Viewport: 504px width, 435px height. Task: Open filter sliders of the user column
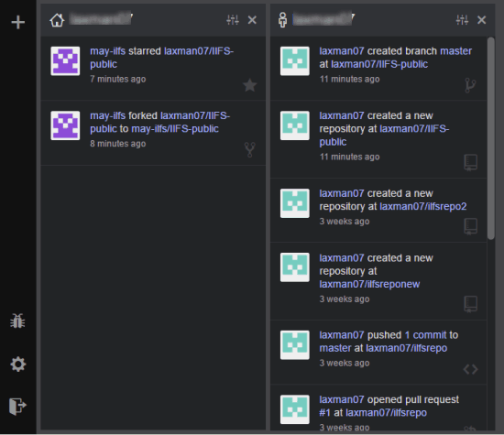pos(462,20)
